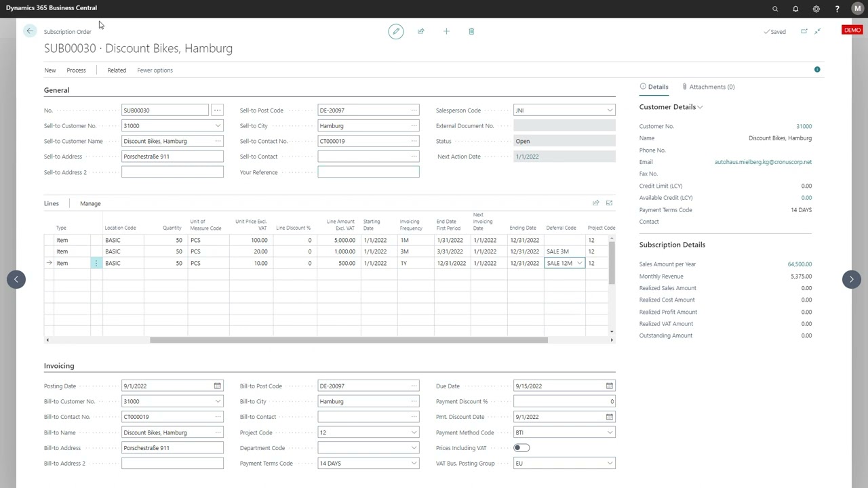Open the Available Credit (LCY) value link
Viewport: 868px width, 488px height.
pos(806,198)
